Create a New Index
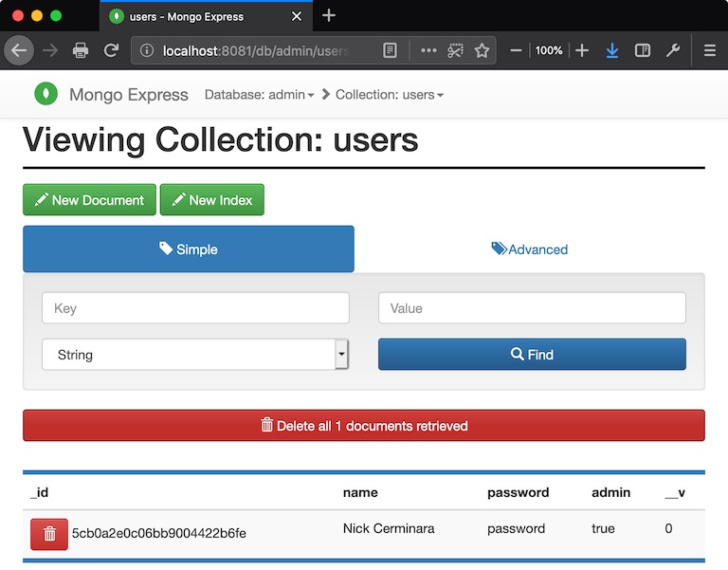Viewport: 728px width, 570px height. [212, 200]
